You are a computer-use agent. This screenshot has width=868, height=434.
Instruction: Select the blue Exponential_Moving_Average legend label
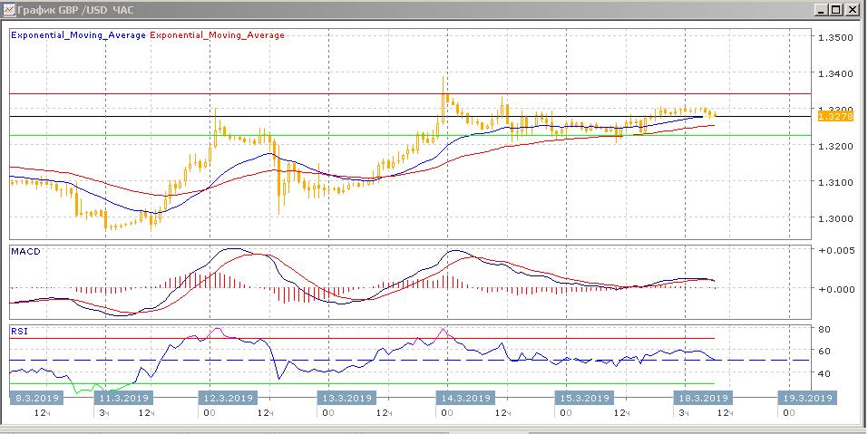coord(77,35)
